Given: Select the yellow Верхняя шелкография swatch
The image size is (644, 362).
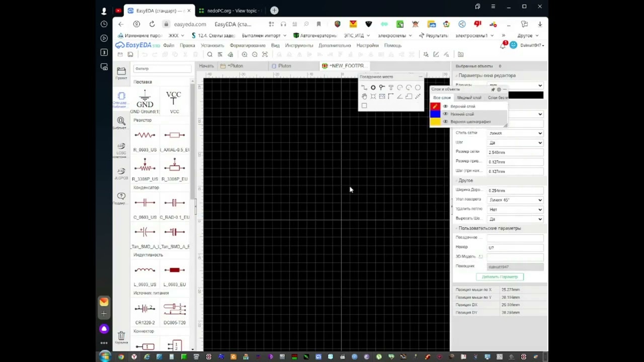Looking at the screenshot, I should (x=435, y=122).
